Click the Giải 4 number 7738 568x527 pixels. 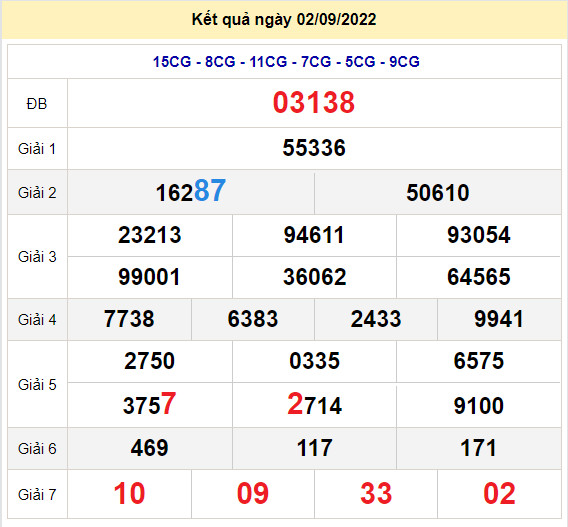[129, 319]
